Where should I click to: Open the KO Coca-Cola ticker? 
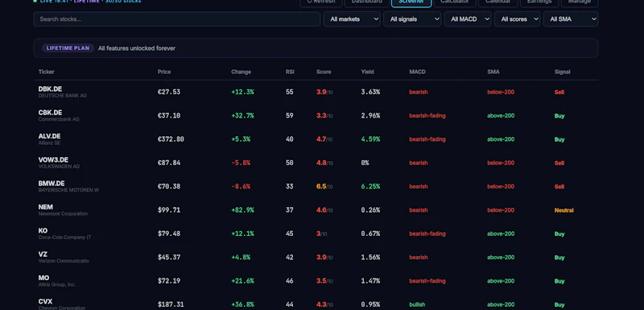[x=43, y=231]
